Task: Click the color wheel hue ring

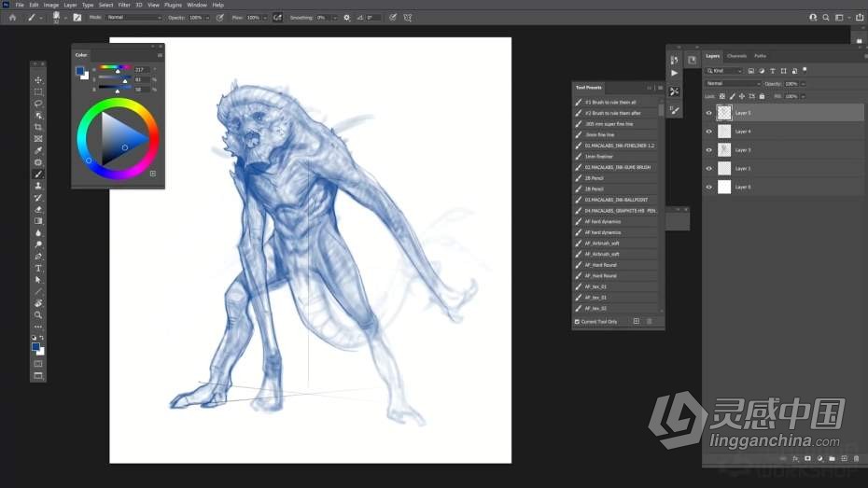Action: tap(118, 102)
